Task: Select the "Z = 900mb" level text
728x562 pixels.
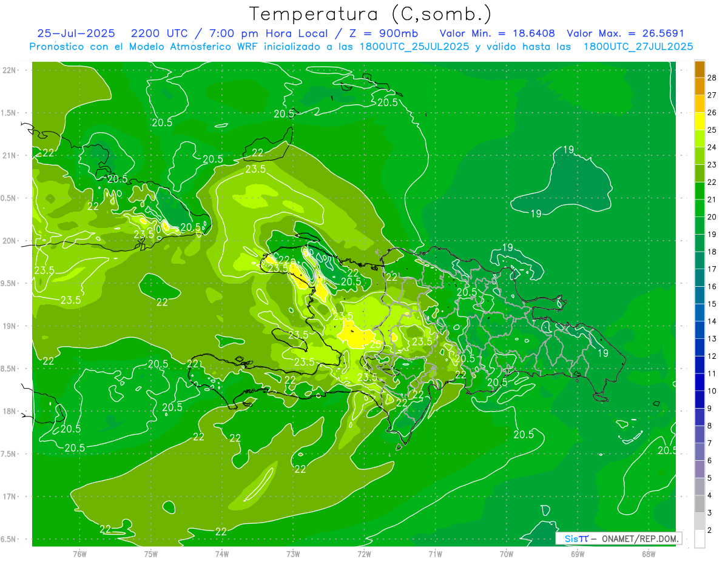Action: point(383,33)
